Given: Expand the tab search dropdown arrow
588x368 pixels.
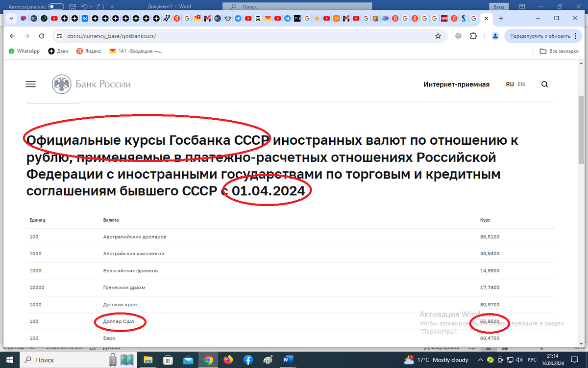Looking at the screenshot, I should point(12,18).
